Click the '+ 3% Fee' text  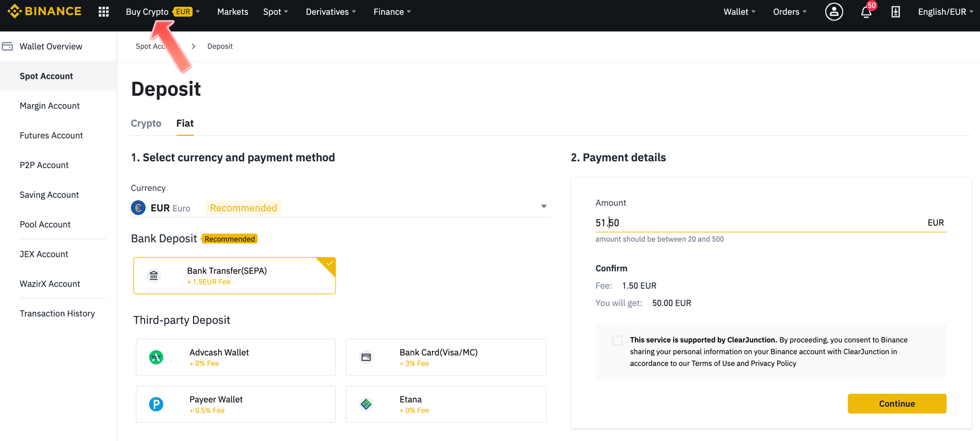click(x=414, y=363)
